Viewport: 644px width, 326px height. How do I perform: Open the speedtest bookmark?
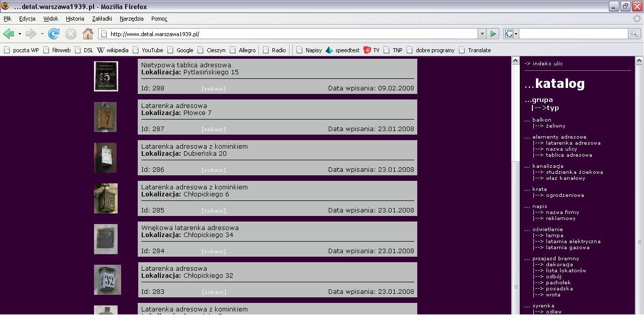[x=343, y=50]
